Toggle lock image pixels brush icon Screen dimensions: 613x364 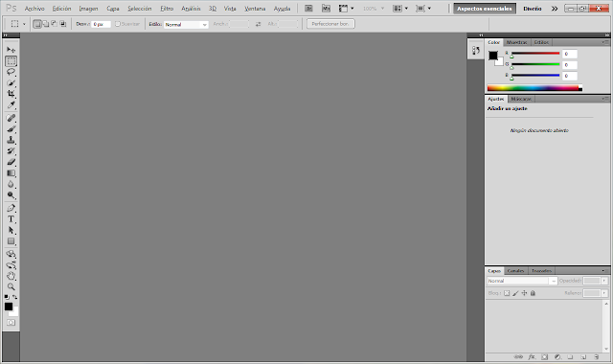point(515,293)
